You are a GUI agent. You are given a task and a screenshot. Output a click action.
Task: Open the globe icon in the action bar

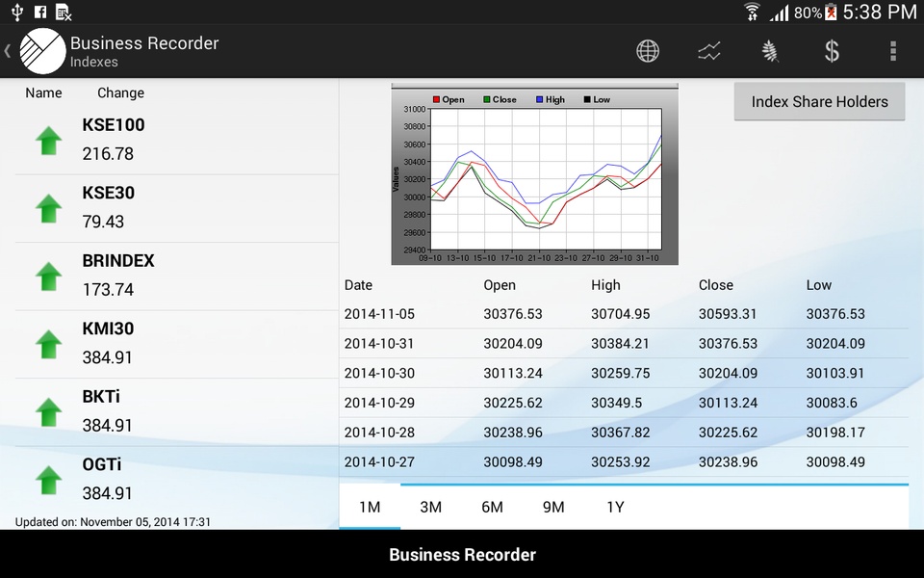click(648, 51)
